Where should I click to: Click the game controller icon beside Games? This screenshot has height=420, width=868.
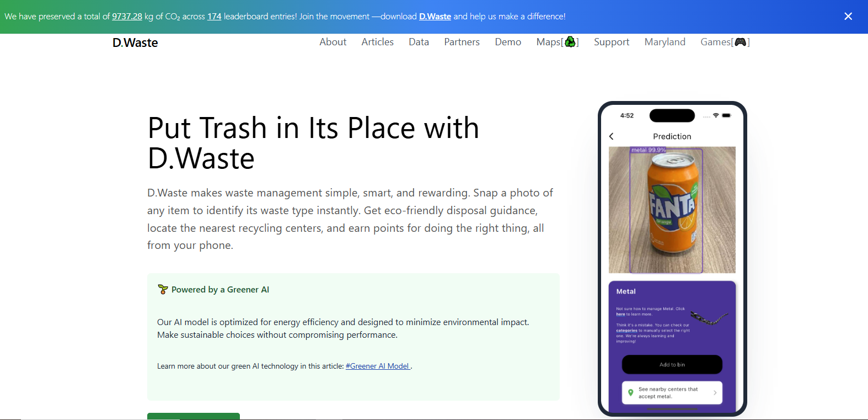click(x=740, y=42)
